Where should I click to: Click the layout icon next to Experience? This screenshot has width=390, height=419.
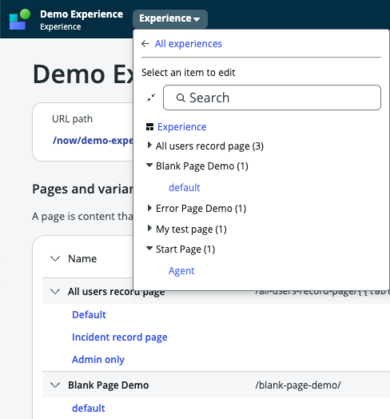[x=150, y=127]
